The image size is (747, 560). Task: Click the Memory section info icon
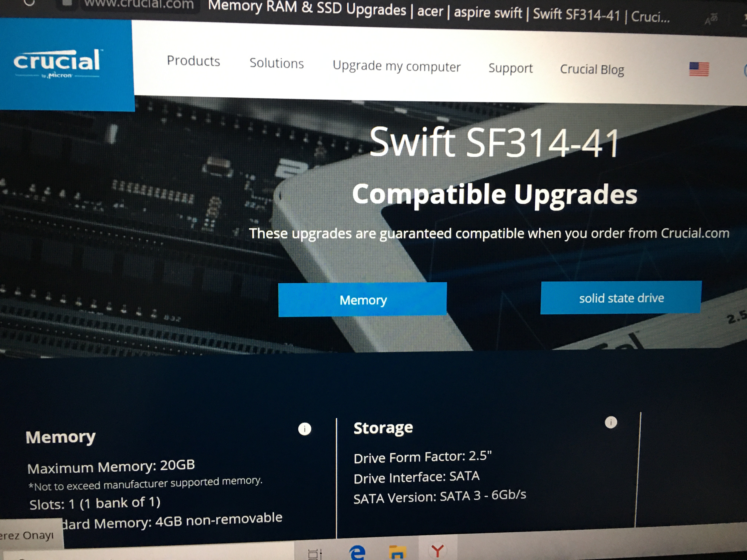coord(305,429)
